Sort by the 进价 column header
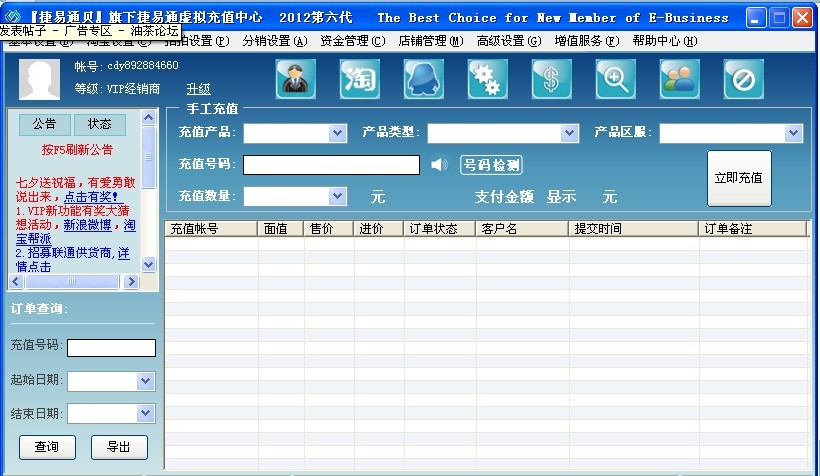Screen dimensions: 820x476 click(x=379, y=229)
